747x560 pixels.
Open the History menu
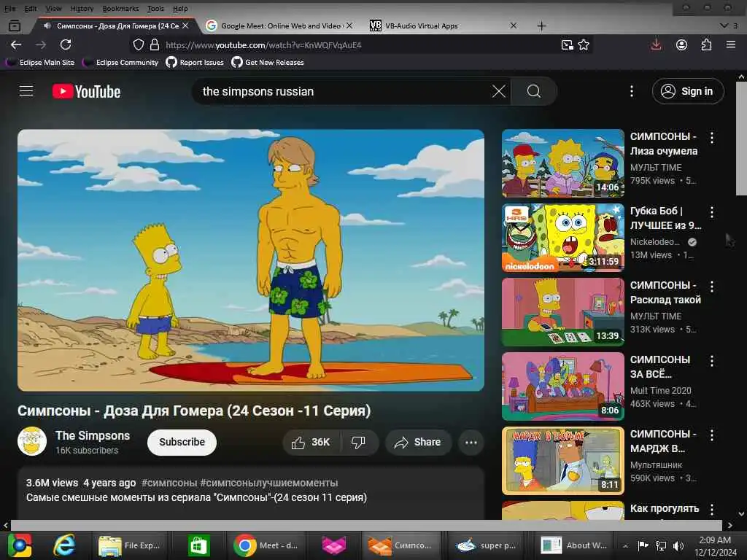[x=82, y=9]
